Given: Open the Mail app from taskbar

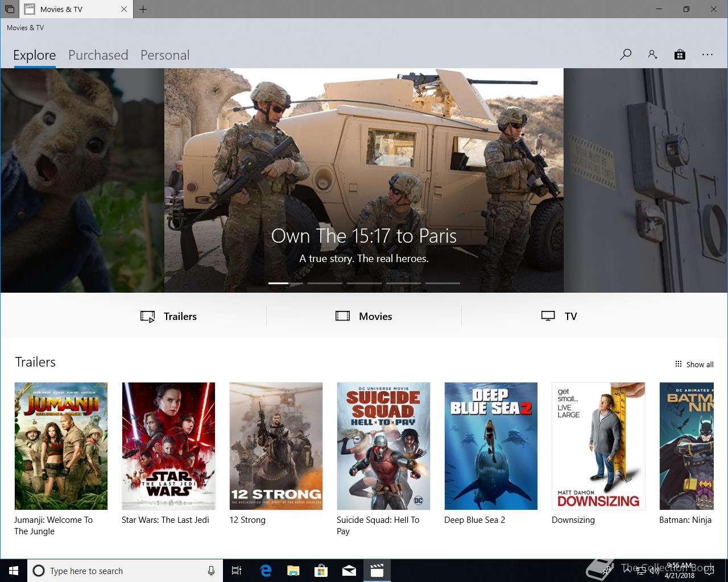Looking at the screenshot, I should point(349,571).
